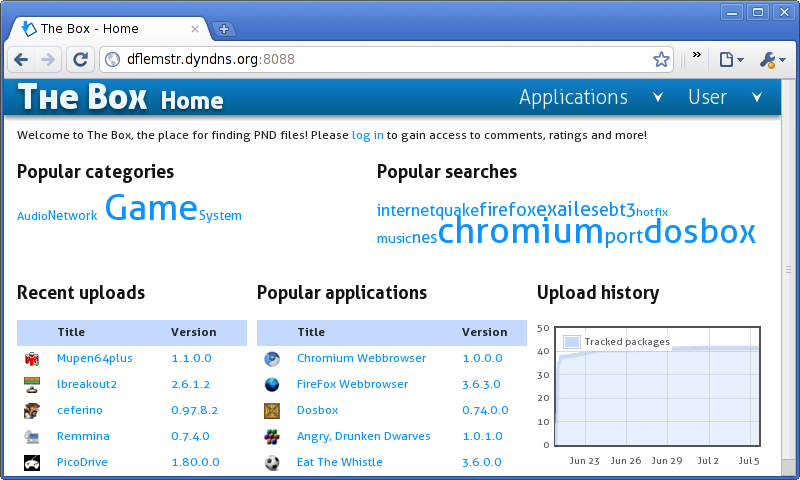Click the Tracked packages legend swatch

pos(572,342)
